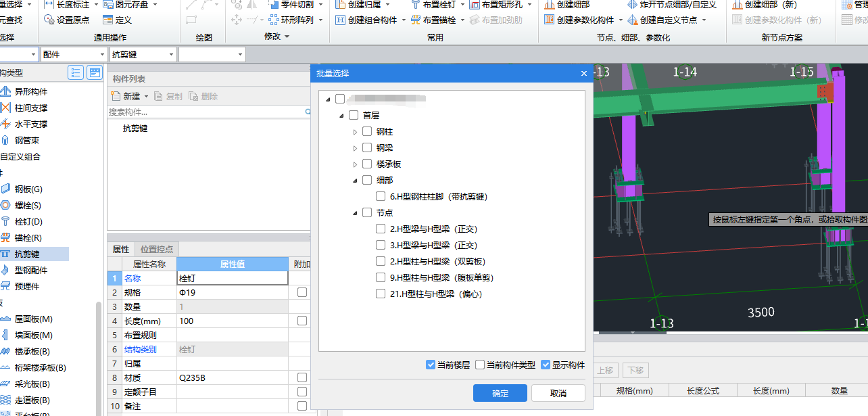
Task: Switch component type panel to list view icon
Action: coord(76,72)
